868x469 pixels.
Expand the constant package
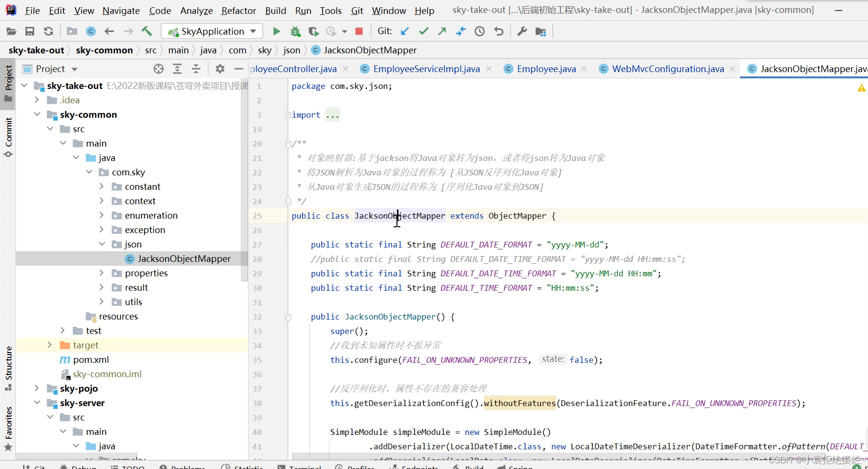click(101, 186)
